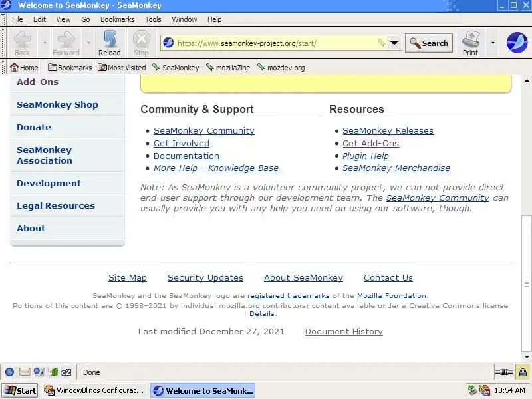
Task: Click the Back arrow toolbar button
Action: 23,43
